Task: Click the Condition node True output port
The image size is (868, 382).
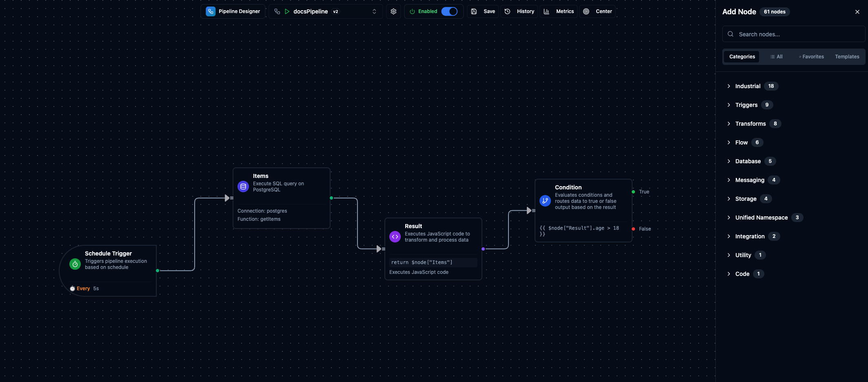Action: [633, 192]
